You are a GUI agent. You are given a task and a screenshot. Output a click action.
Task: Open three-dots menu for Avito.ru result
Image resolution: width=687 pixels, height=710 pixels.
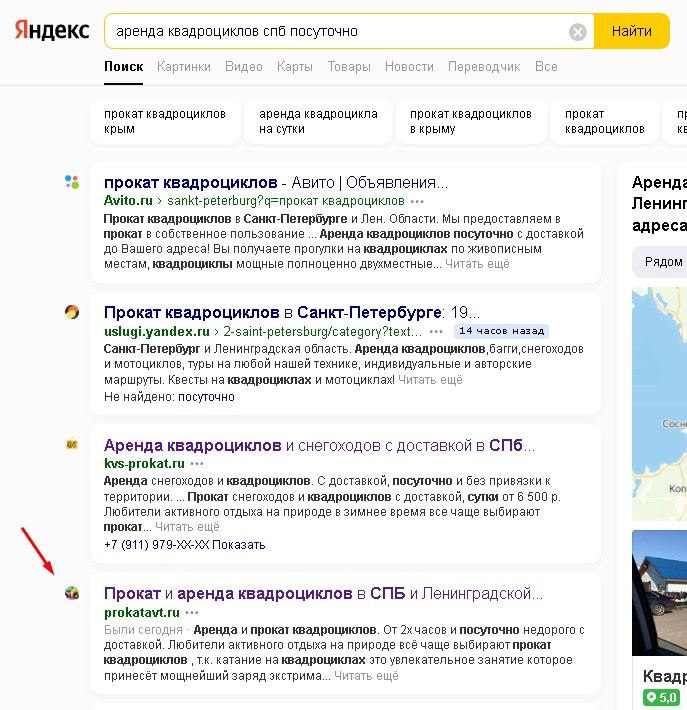click(x=417, y=201)
